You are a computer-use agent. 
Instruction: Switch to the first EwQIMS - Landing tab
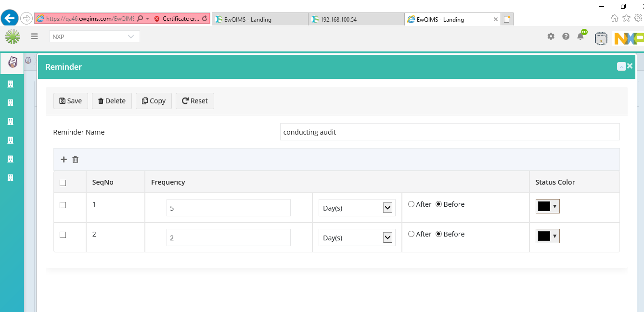[x=259, y=19]
